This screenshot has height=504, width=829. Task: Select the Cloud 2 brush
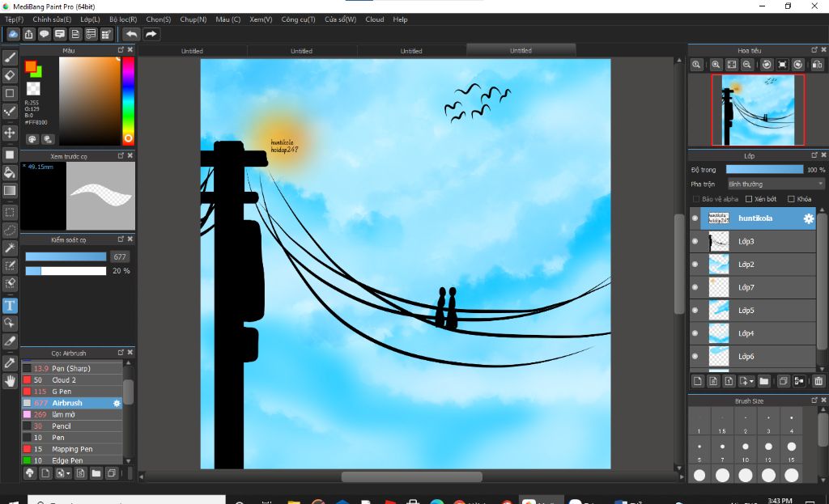point(72,380)
